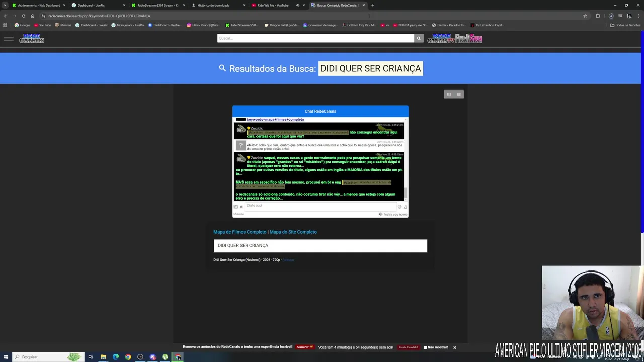Open Google bookmark
644x362 pixels.
point(22,25)
